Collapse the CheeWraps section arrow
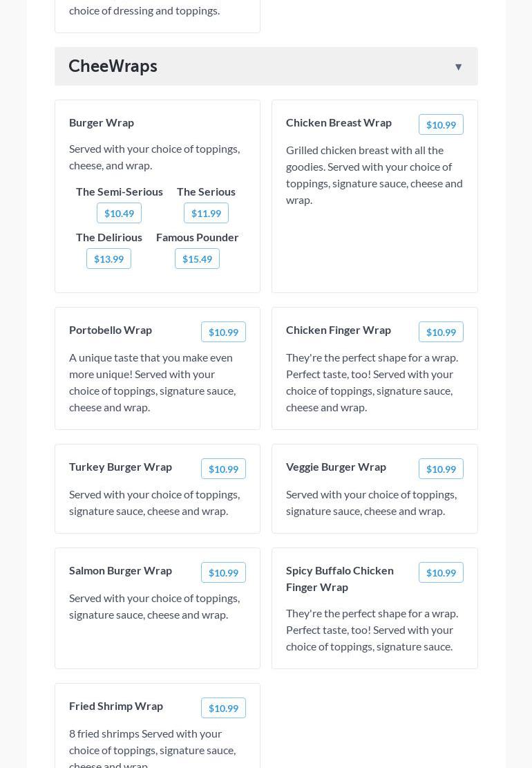 (x=458, y=67)
